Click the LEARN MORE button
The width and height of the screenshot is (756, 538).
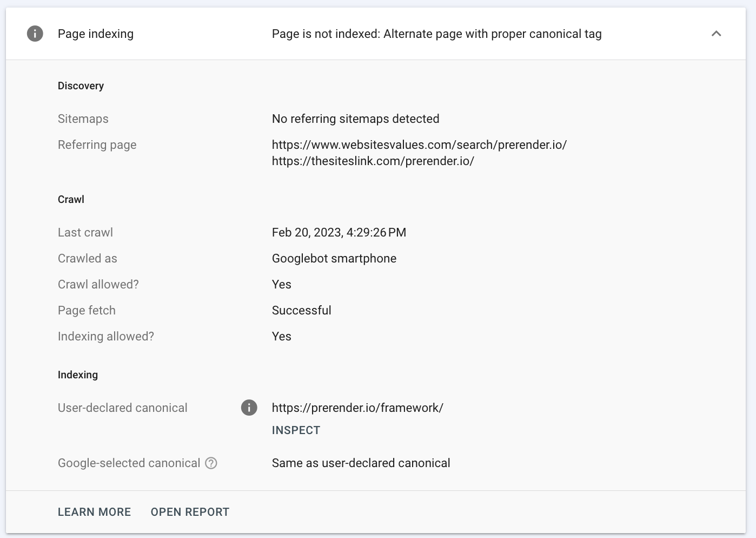tap(95, 512)
